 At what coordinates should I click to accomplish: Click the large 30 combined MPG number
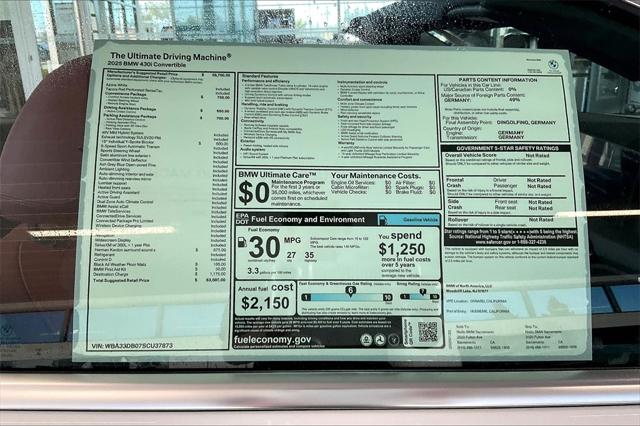click(264, 247)
